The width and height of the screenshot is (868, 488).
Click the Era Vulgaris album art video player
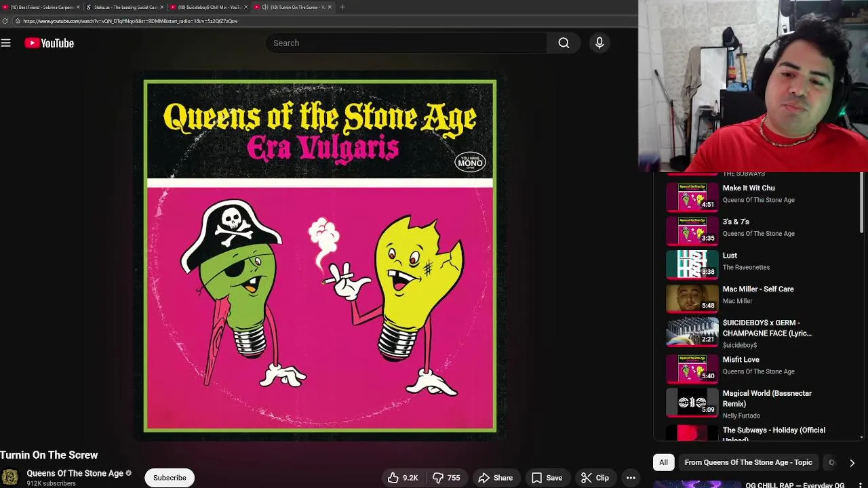coord(320,256)
